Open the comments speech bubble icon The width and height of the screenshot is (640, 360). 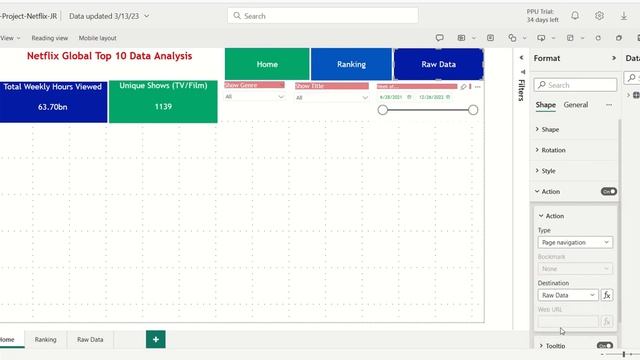(440, 38)
